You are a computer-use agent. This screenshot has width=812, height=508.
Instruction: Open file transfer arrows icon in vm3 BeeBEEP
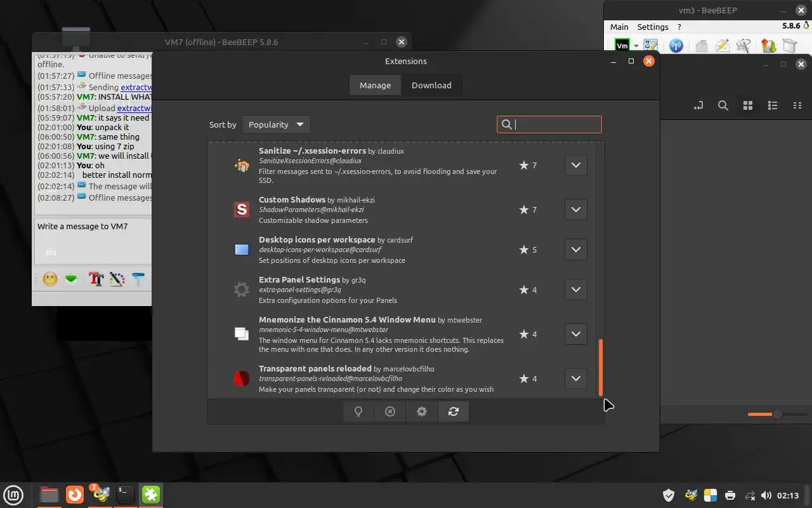[x=768, y=46]
